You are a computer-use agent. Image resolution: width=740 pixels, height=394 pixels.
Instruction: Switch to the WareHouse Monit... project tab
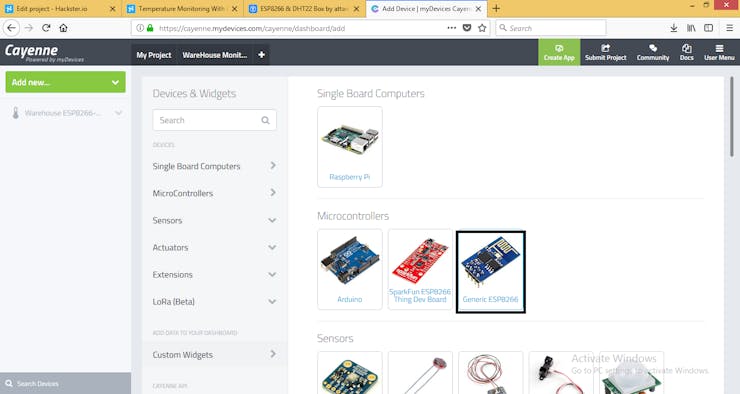click(x=215, y=55)
